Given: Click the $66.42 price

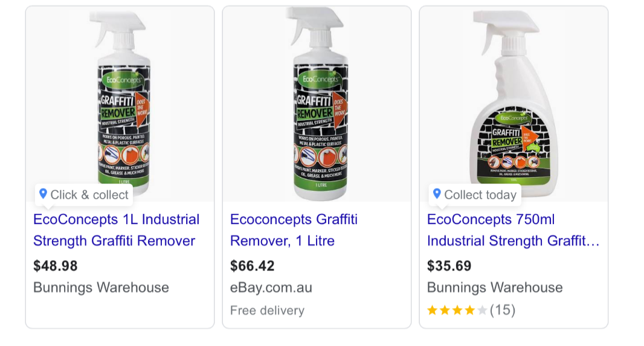Looking at the screenshot, I should pos(252,266).
